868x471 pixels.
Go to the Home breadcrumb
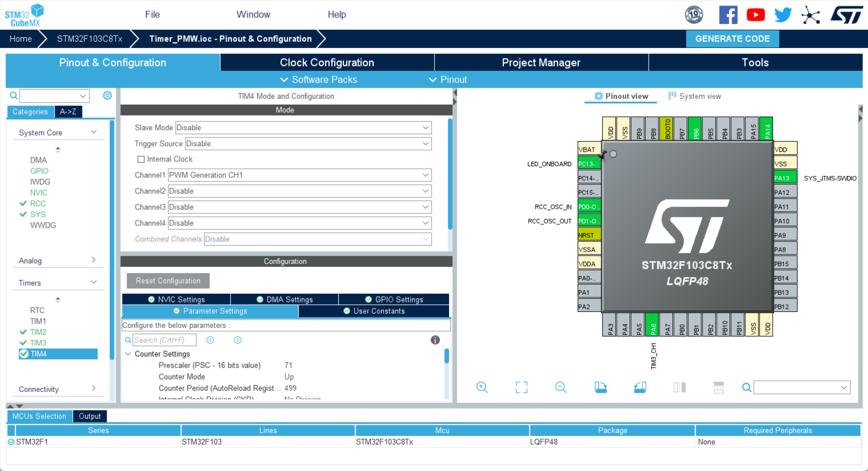(x=21, y=39)
